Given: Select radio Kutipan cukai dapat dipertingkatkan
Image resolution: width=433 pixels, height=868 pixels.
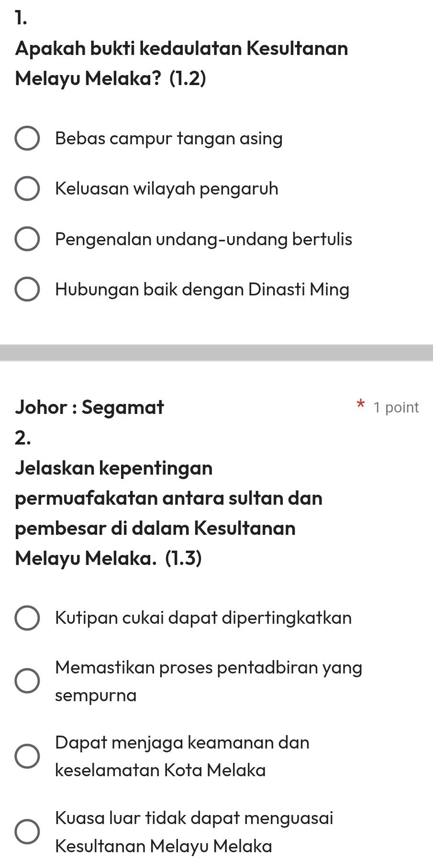Looking at the screenshot, I should [27, 618].
